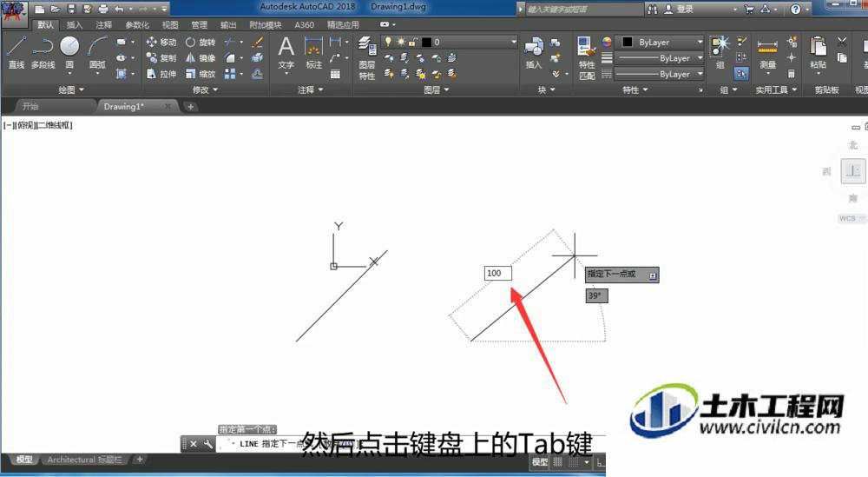This screenshot has width=868, height=477.
Task: Toggle layer on/off lightbulb icon
Action: (388, 42)
